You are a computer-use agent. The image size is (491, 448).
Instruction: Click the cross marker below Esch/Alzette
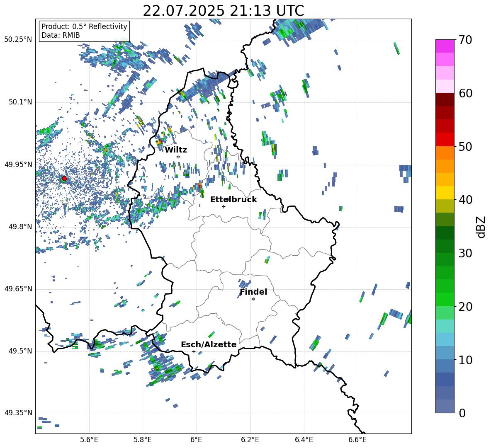point(194,351)
